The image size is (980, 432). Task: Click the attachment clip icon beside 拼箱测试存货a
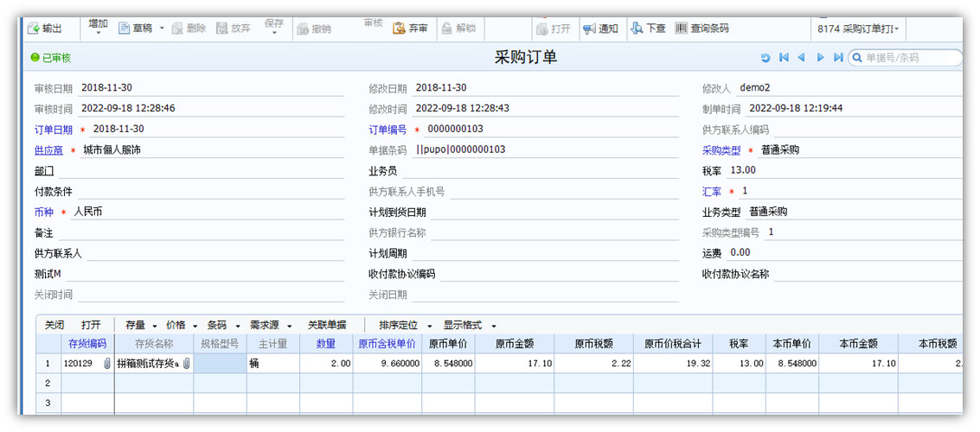point(186,364)
